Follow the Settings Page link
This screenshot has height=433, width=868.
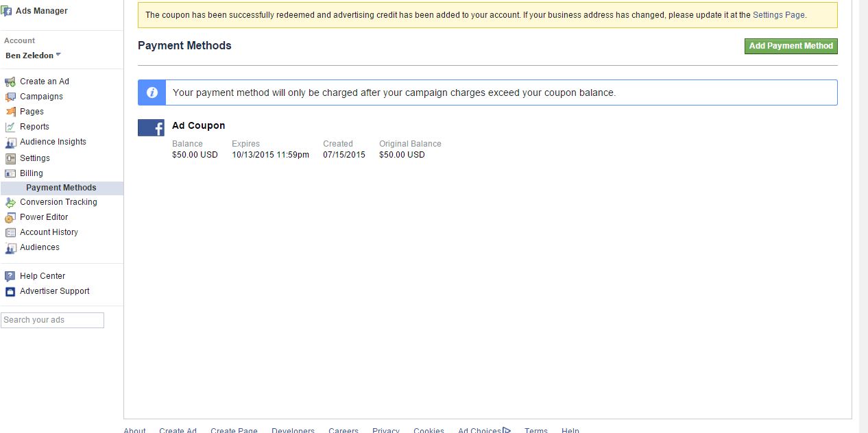click(x=779, y=15)
